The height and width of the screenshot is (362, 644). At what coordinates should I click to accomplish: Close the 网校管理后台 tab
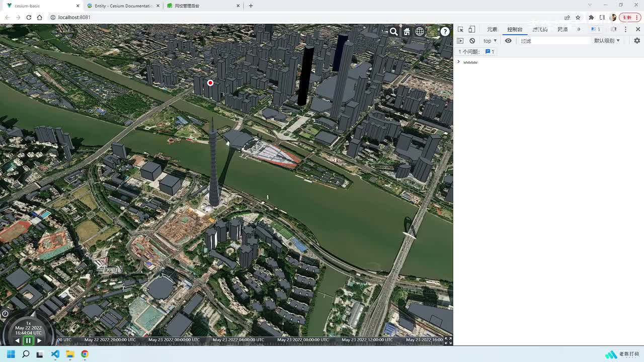[239, 6]
